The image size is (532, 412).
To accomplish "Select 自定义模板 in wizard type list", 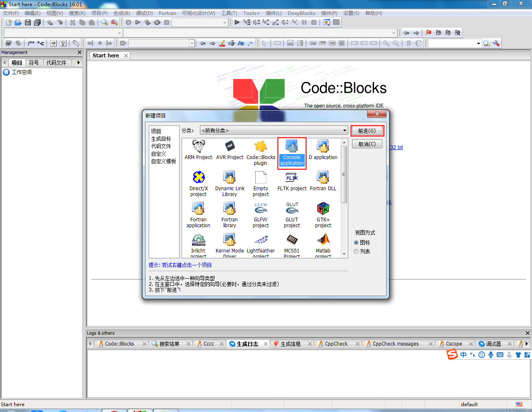I will coord(164,161).
